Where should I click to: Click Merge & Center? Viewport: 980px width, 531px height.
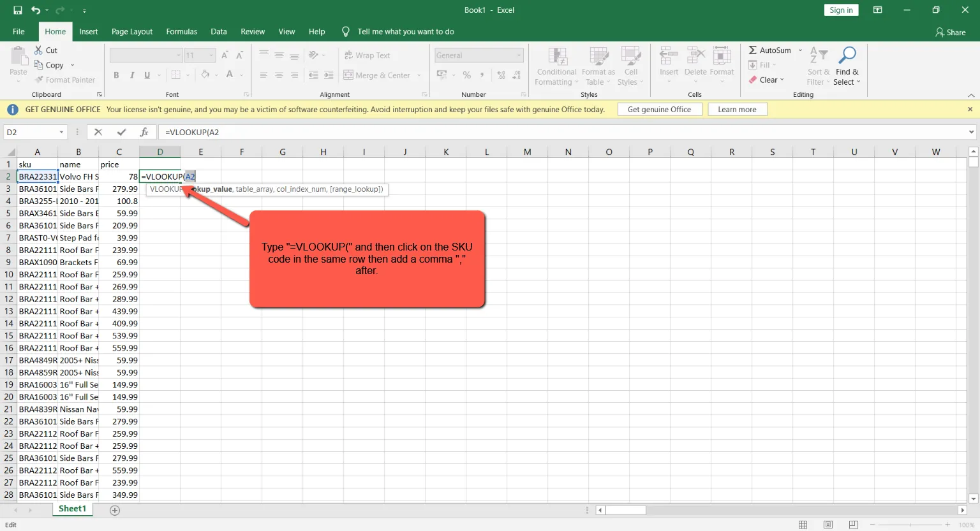pyautogui.click(x=377, y=75)
